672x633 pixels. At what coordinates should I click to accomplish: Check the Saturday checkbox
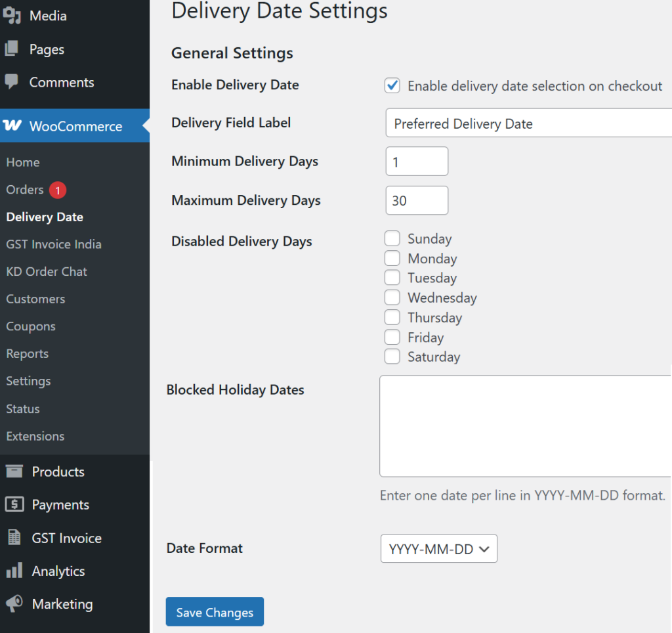click(392, 357)
